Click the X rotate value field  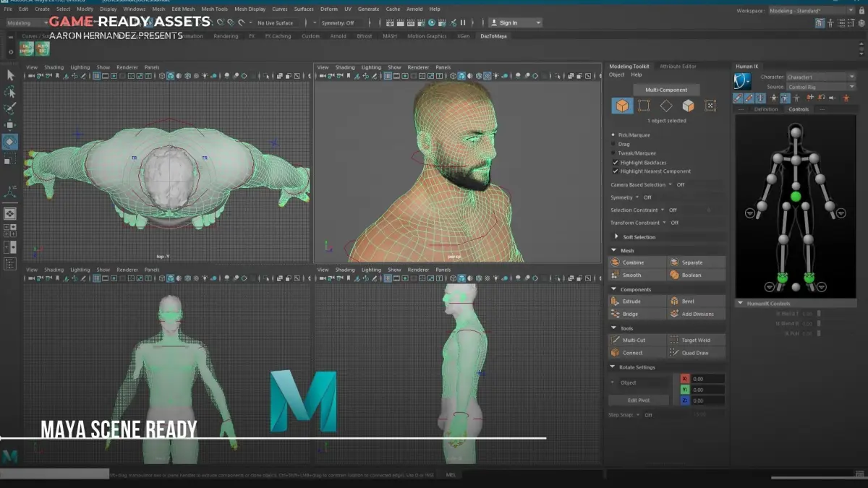tap(707, 379)
